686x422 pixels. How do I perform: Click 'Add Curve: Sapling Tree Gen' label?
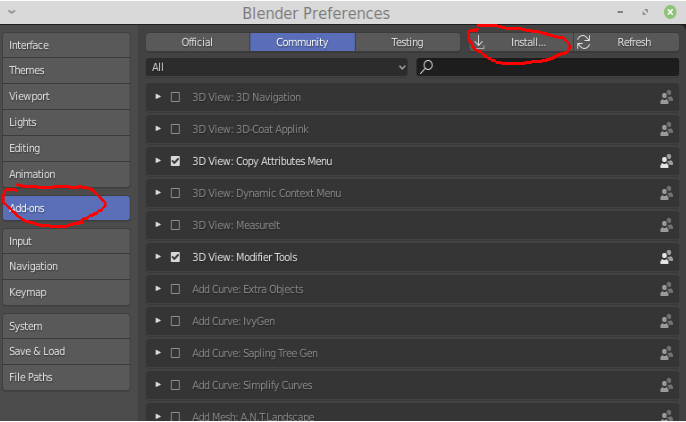tap(255, 353)
